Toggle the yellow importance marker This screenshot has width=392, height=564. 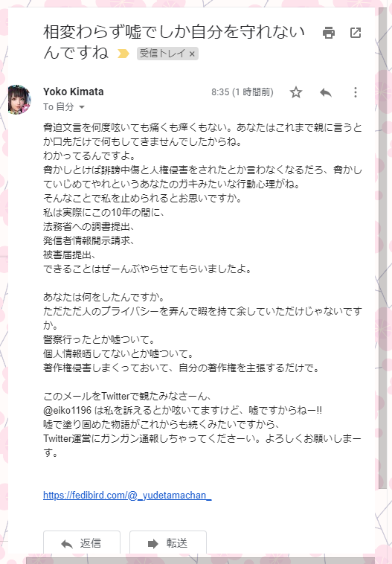(x=123, y=54)
